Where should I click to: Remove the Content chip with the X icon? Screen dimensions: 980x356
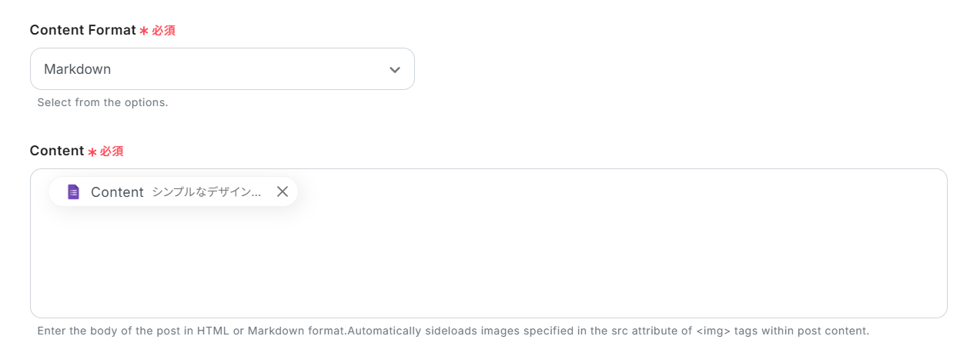click(283, 192)
